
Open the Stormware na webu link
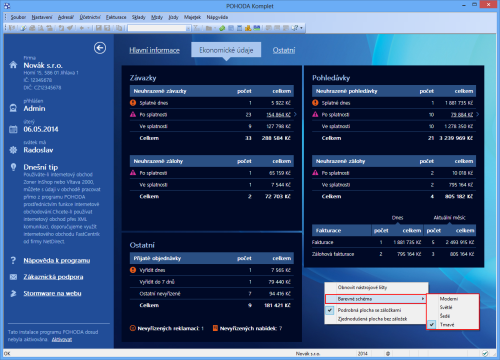pos(52,293)
